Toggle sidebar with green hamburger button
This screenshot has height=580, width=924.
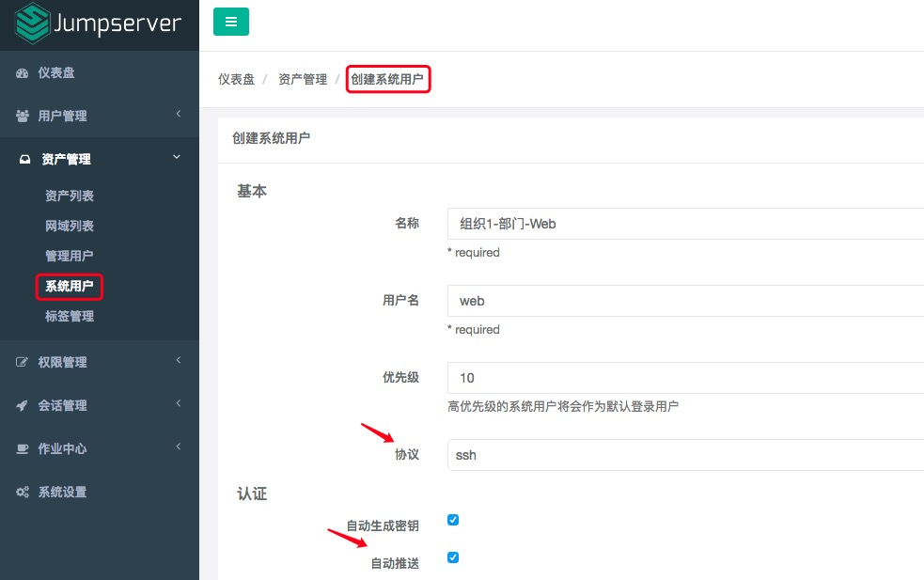point(231,22)
